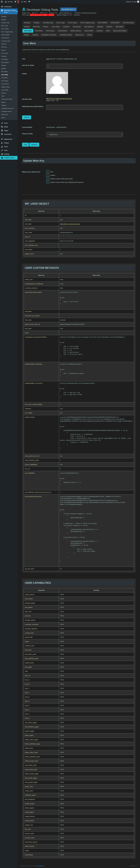
Task: Click the plug icon beside sidebar Plugins menu
Action: pyautogui.click(x=2, y=143)
